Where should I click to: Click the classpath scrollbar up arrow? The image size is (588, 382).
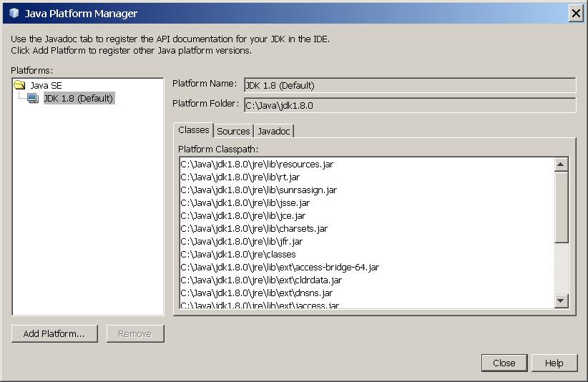tap(561, 165)
